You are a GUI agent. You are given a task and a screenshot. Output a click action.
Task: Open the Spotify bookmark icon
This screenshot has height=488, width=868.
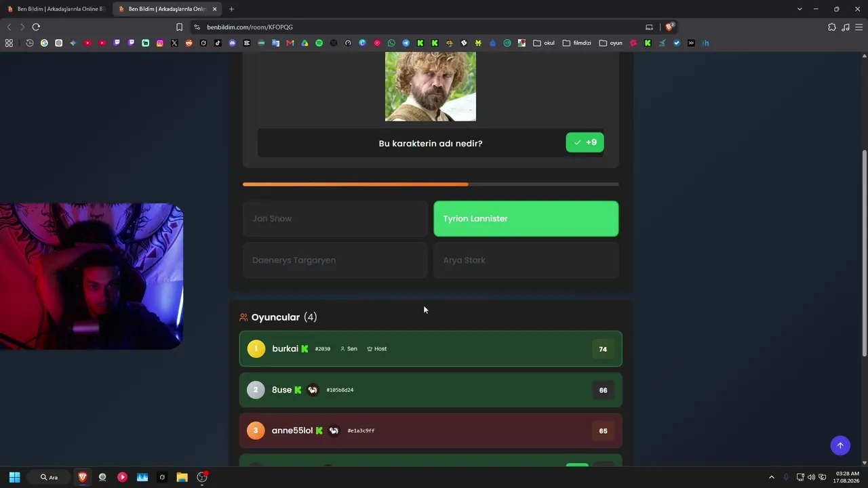[x=319, y=43]
